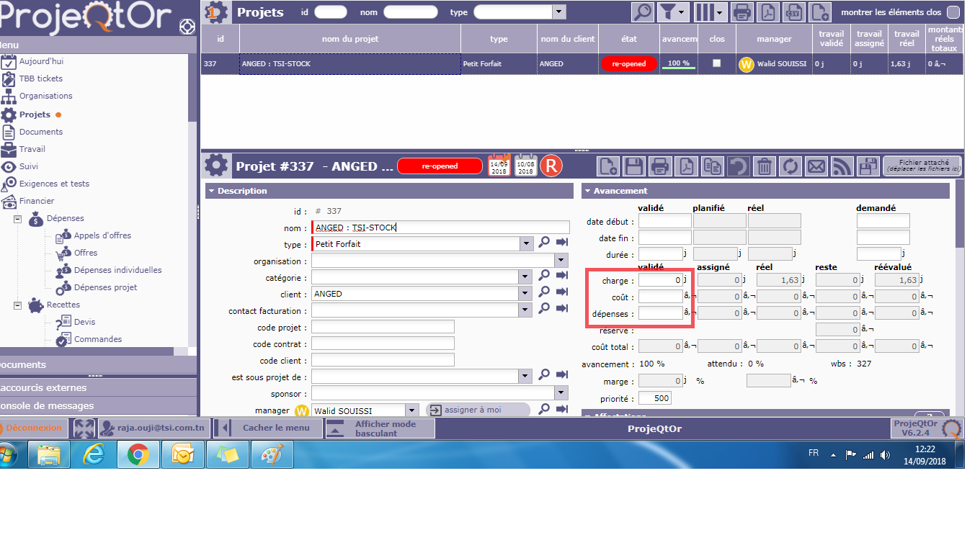980x553 pixels.
Task: Open the project list search magnifier
Action: click(x=643, y=12)
